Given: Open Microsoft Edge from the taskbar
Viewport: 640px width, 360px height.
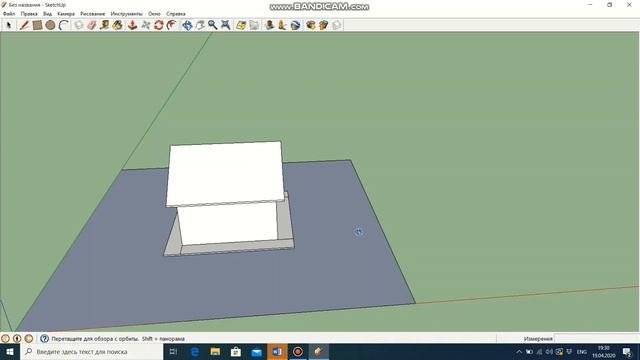Looking at the screenshot, I should pyautogui.click(x=195, y=352).
